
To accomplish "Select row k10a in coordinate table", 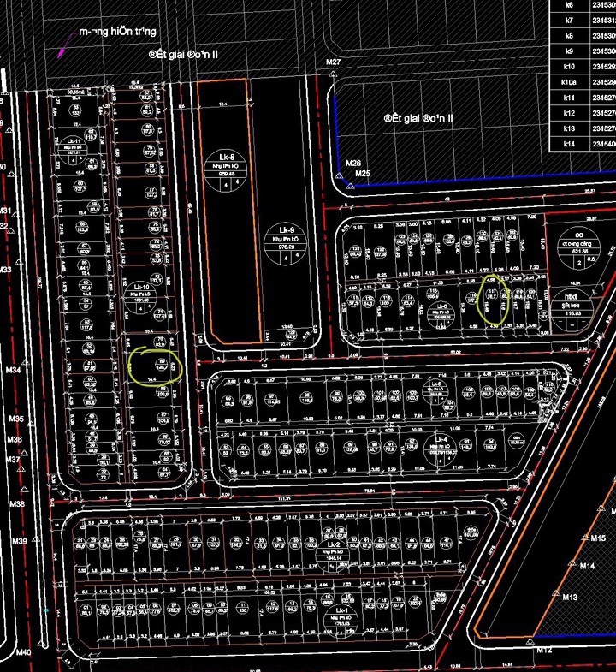I will pos(567,82).
